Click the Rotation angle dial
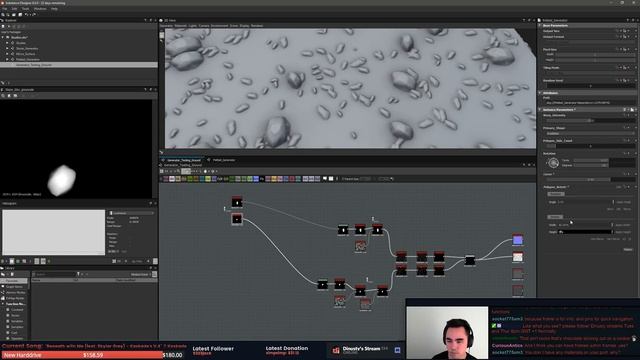This screenshot has width=640, height=360. coord(553,163)
